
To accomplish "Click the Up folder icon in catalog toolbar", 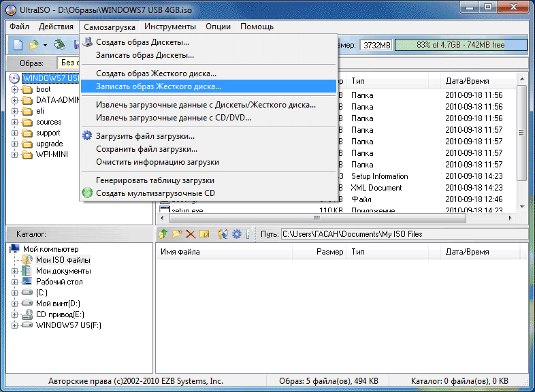I will point(163,234).
